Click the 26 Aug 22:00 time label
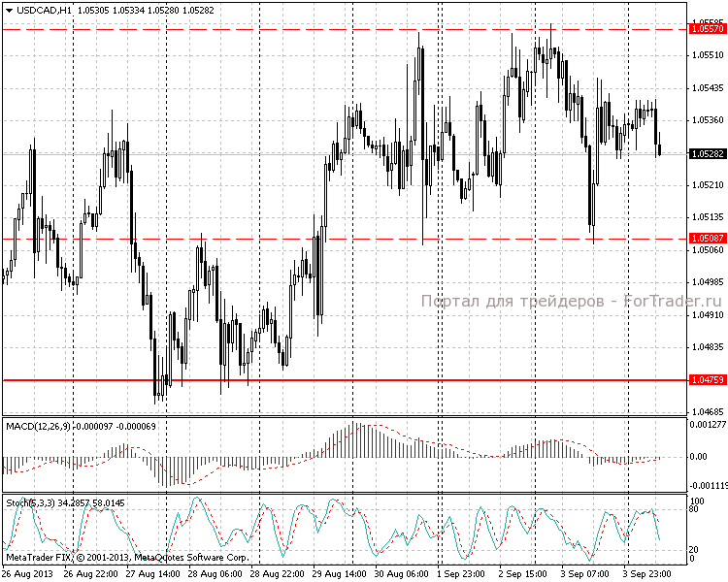The image size is (728, 582). pyautogui.click(x=90, y=574)
